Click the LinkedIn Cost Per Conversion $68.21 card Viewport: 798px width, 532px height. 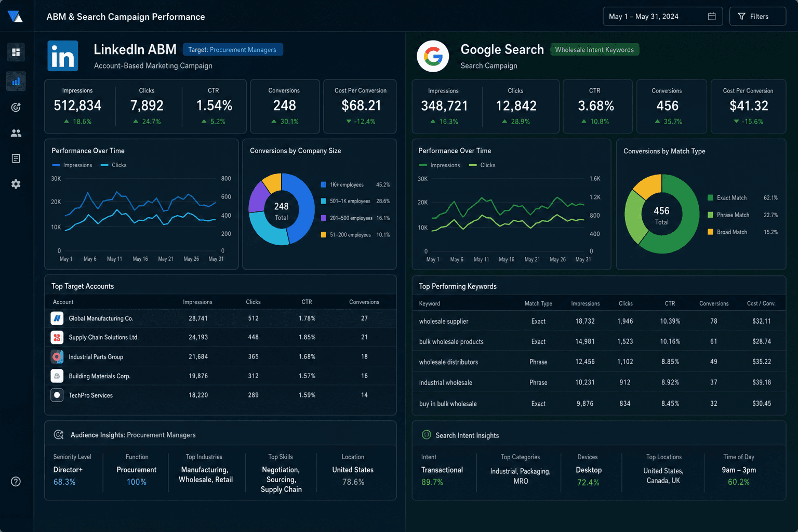[x=361, y=106]
